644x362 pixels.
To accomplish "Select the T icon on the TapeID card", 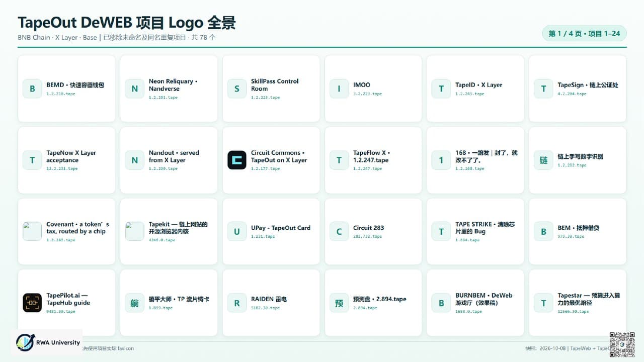I will (441, 88).
